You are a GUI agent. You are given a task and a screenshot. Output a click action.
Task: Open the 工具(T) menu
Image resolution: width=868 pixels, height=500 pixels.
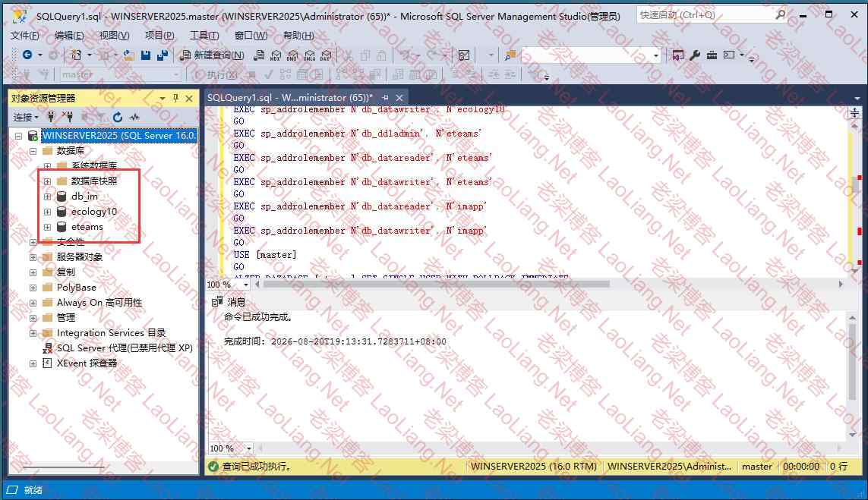click(x=204, y=36)
